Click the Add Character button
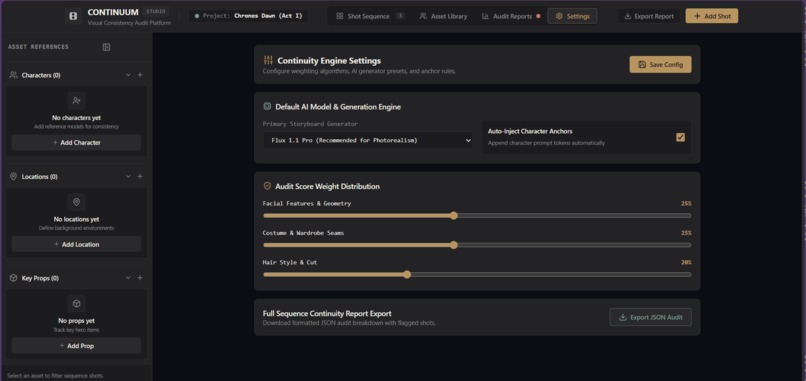This screenshot has height=381, width=806. (x=76, y=142)
